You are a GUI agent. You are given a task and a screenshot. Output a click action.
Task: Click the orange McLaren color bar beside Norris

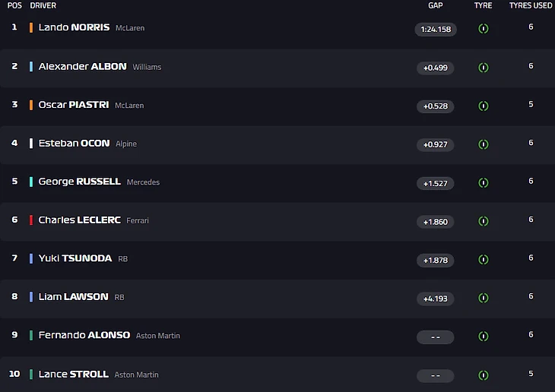point(31,27)
